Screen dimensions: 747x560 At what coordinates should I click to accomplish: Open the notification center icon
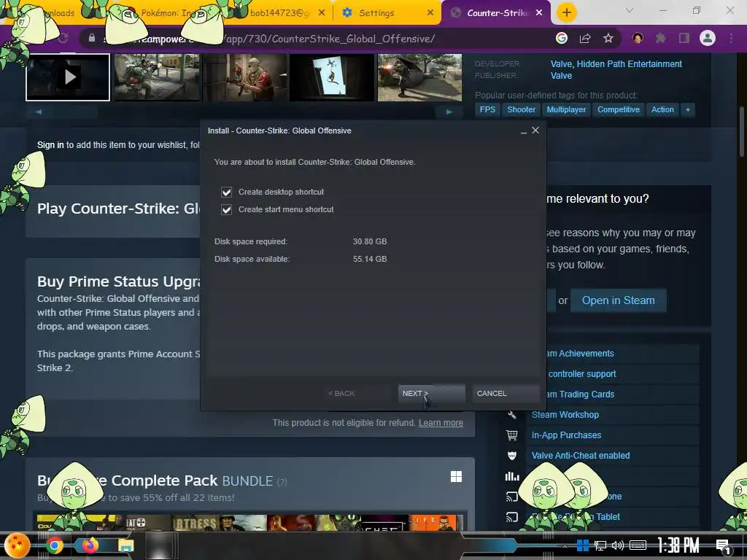click(x=723, y=547)
